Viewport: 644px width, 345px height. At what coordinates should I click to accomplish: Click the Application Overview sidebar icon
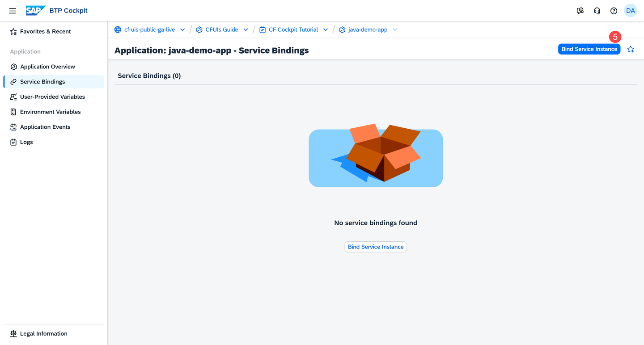click(x=13, y=67)
